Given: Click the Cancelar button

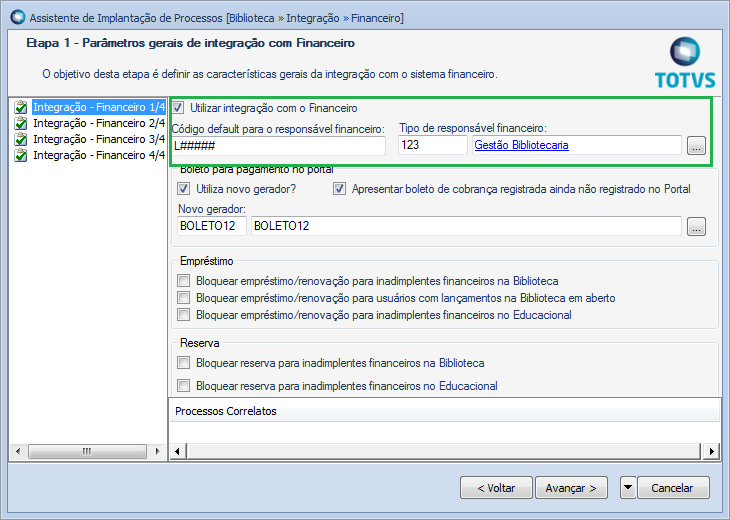Looking at the screenshot, I should tap(673, 488).
